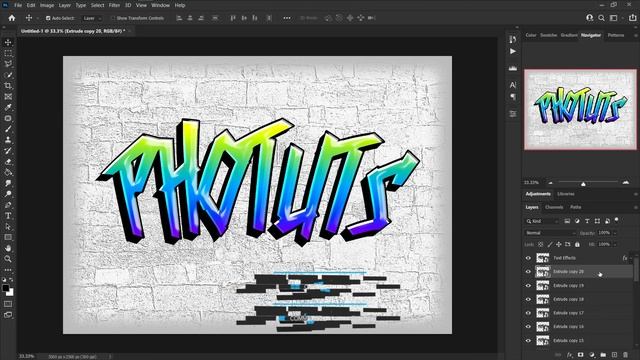Select the Rectangle shape tool
The image size is (640, 360).
(8, 237)
